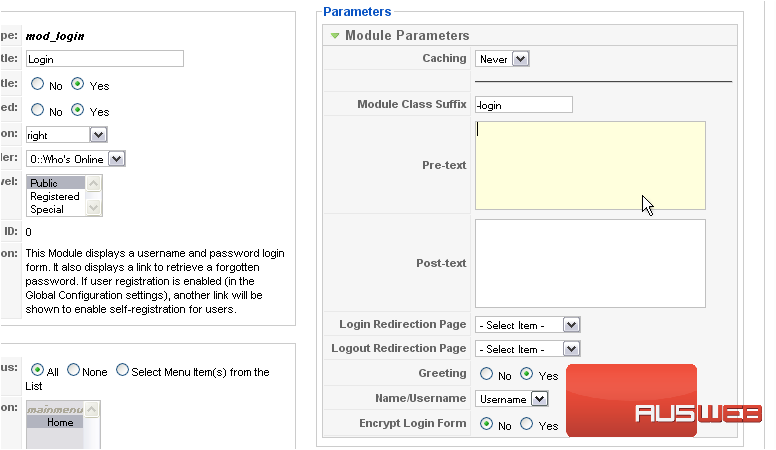Select Home in the mainmenu list
776x450 pixels.
click(x=60, y=422)
